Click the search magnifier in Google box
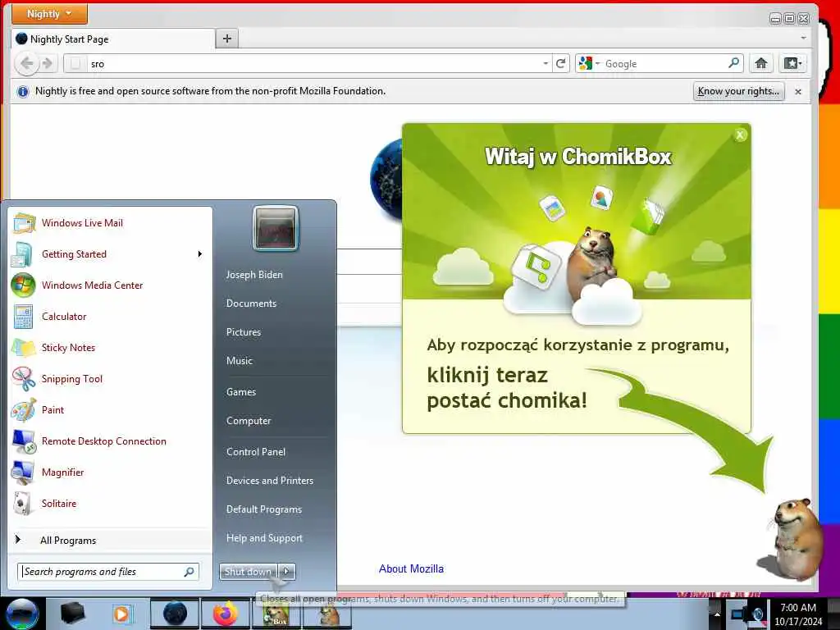Screen dimensions: 840x630 [733, 63]
